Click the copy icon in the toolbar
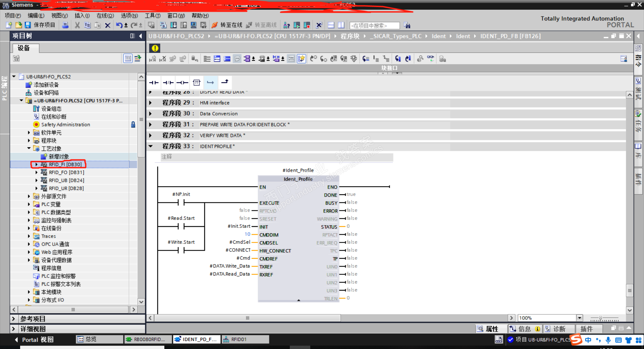This screenshot has height=349, width=644. pyautogui.click(x=88, y=25)
